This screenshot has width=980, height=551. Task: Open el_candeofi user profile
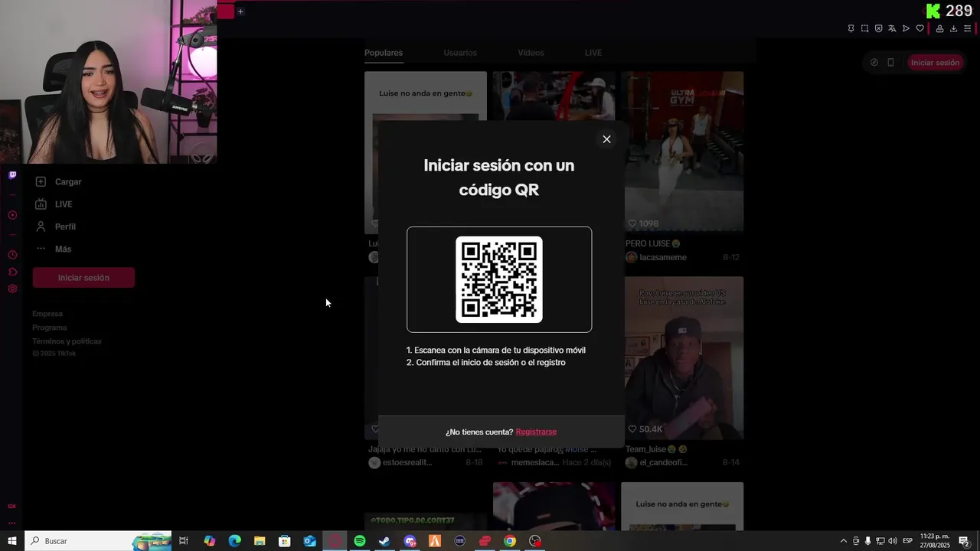tap(663, 463)
